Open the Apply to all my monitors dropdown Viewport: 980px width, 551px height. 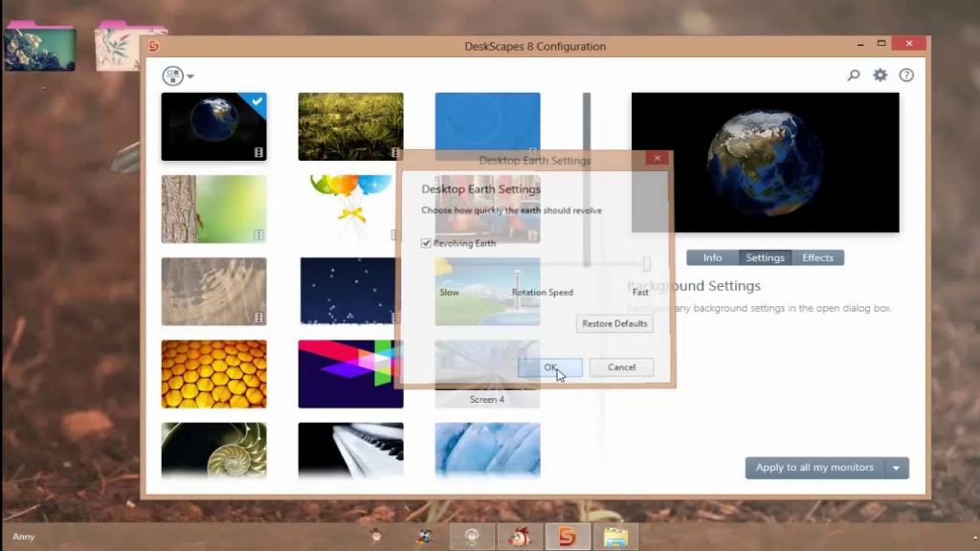[896, 468]
